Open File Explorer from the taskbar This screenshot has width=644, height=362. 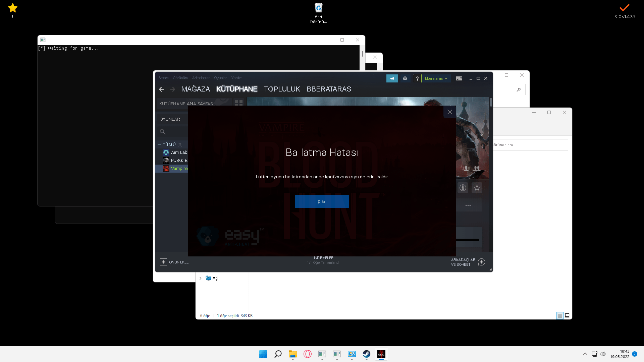tap(292, 354)
